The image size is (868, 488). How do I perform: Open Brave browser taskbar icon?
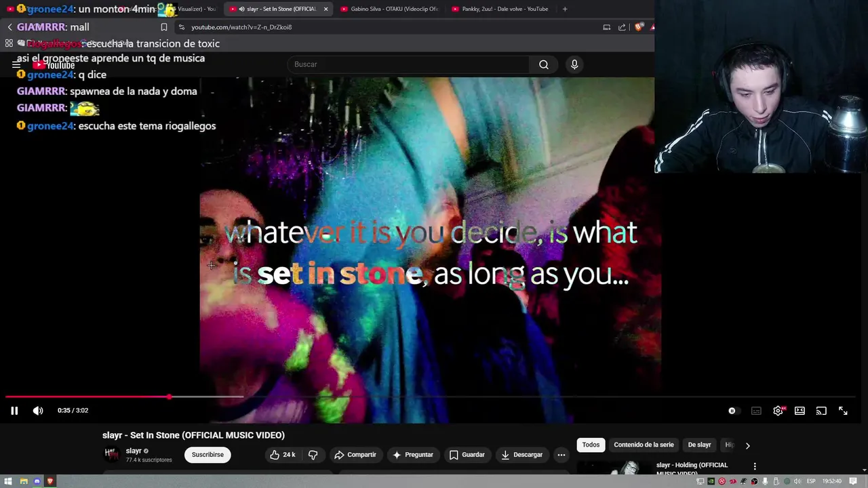(50, 481)
